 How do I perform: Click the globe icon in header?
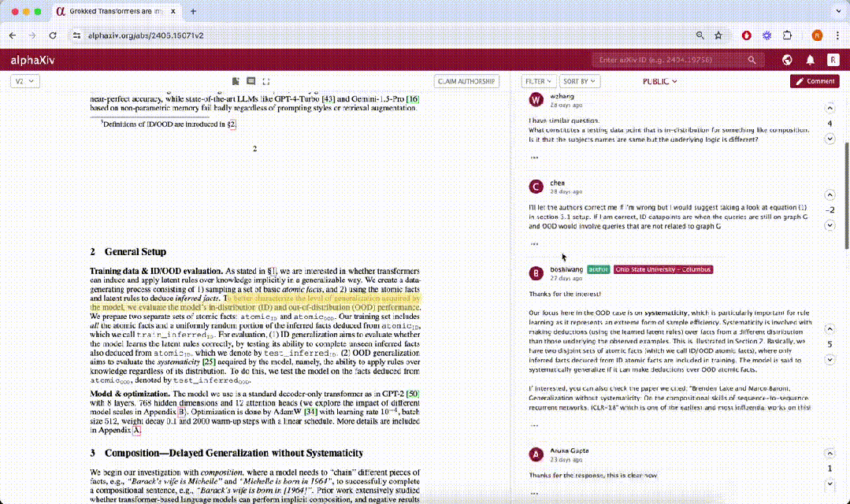(x=787, y=60)
